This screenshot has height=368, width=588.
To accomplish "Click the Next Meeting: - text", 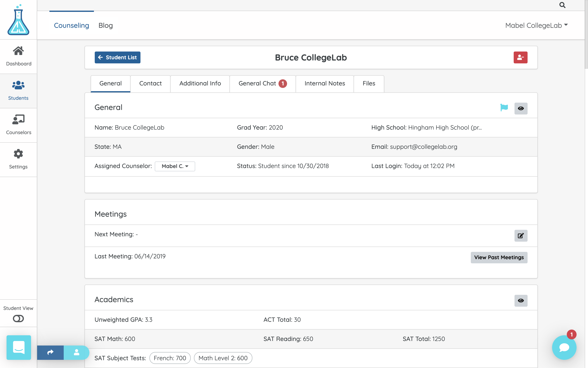I will (116, 234).
